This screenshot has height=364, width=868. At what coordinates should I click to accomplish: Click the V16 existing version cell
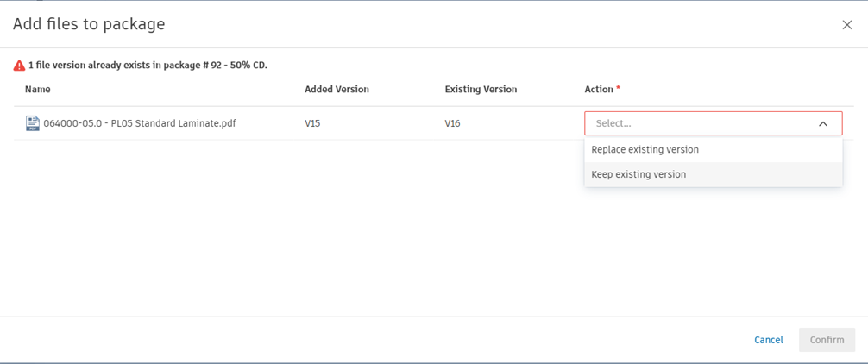click(452, 123)
